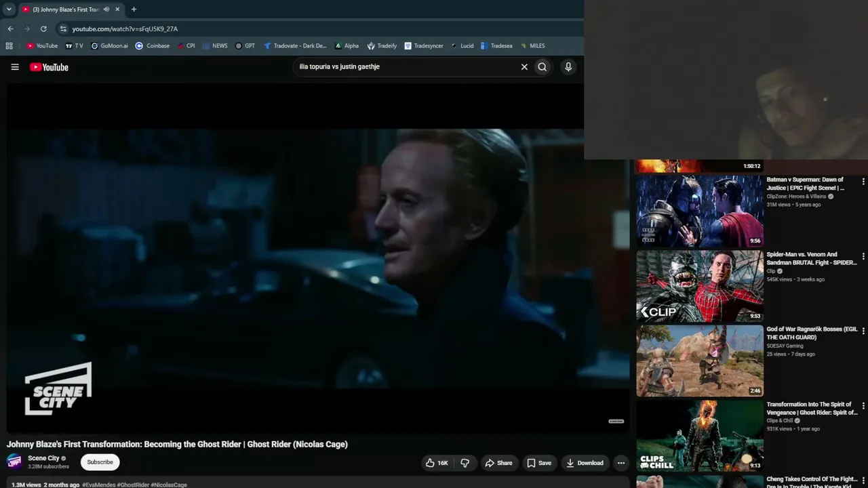This screenshot has width=868, height=488.
Task: Start voice search with the microphone
Action: coord(568,67)
